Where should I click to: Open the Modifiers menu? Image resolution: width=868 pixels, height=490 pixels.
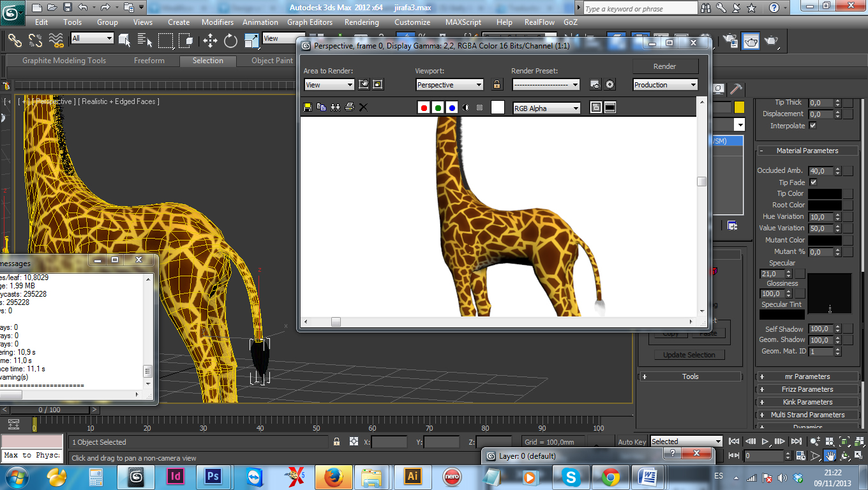tap(218, 22)
